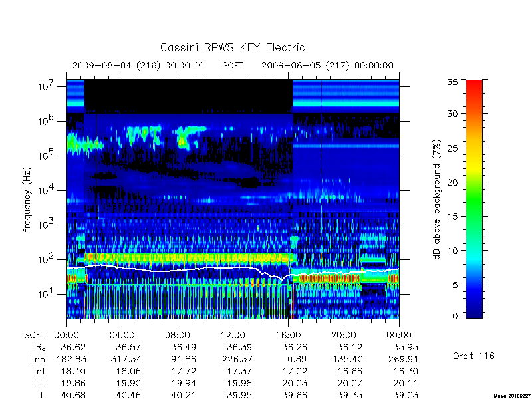Click the 15 value on the color scale

click(x=453, y=217)
